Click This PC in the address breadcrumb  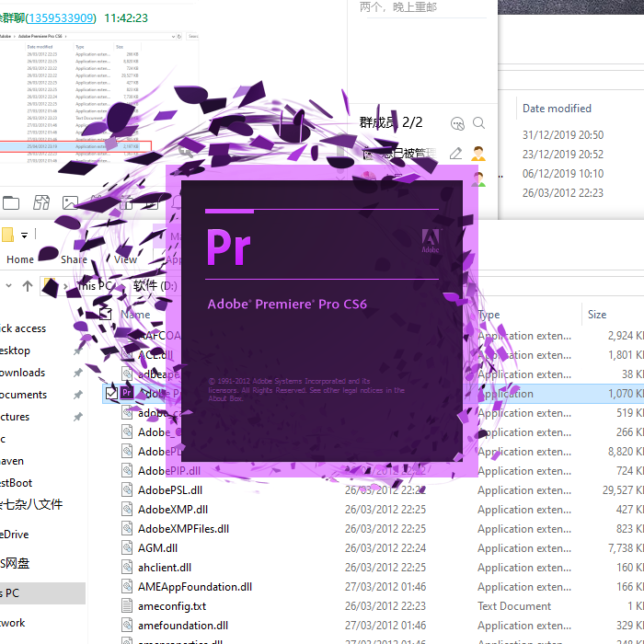(94, 285)
